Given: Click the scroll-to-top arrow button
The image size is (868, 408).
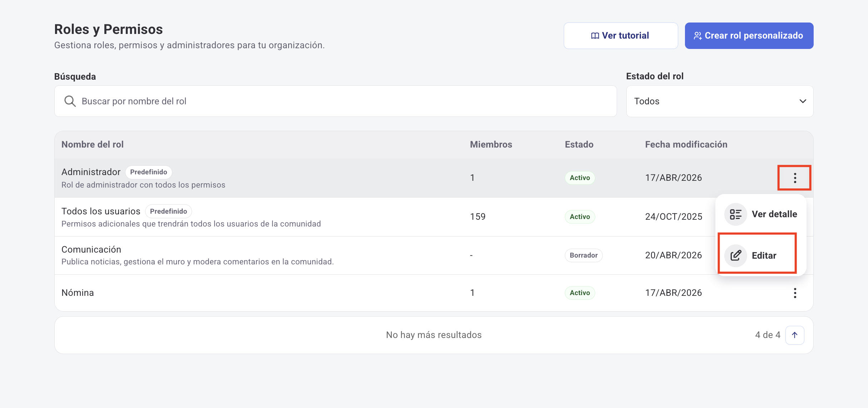Looking at the screenshot, I should tap(794, 335).
